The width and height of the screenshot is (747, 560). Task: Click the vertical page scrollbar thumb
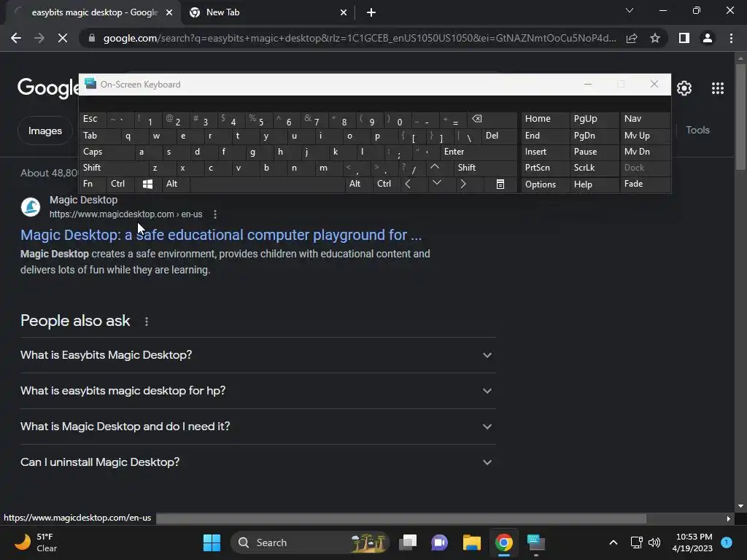740,117
